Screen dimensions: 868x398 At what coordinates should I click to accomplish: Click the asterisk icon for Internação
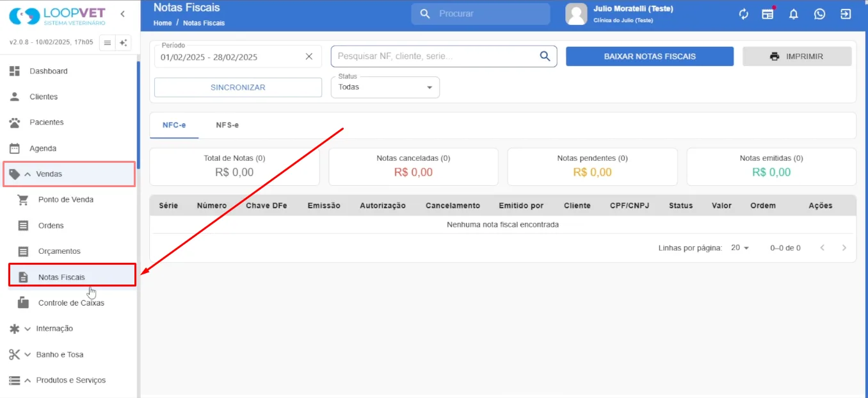pos(15,329)
